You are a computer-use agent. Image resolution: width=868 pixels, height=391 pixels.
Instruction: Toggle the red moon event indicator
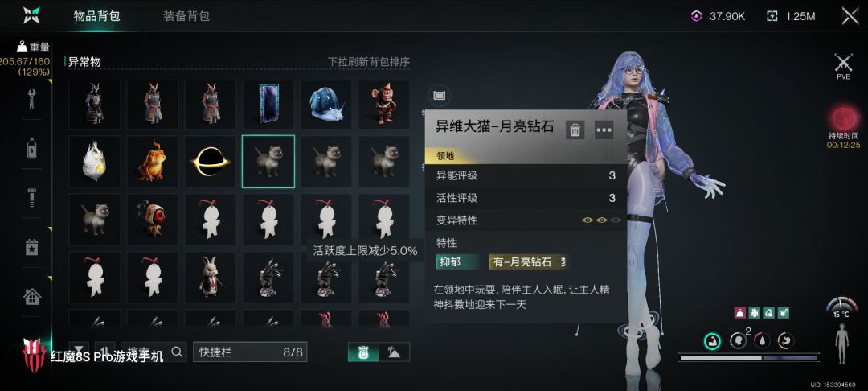pos(844,119)
